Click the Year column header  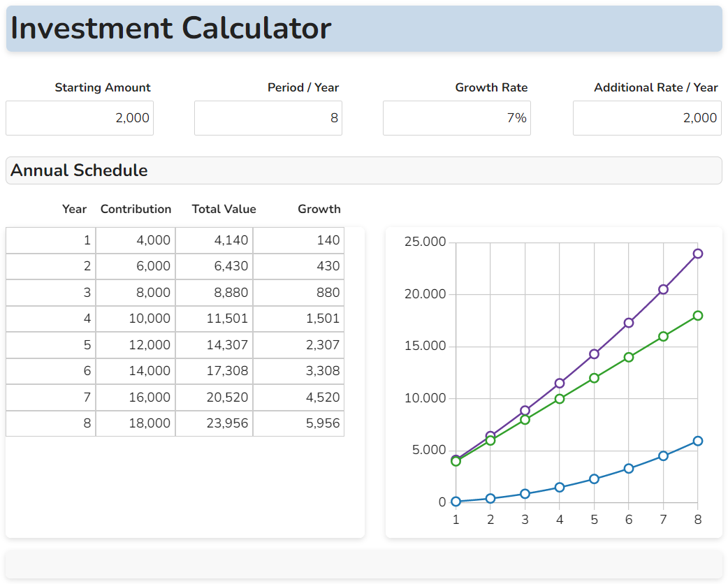[x=74, y=209]
